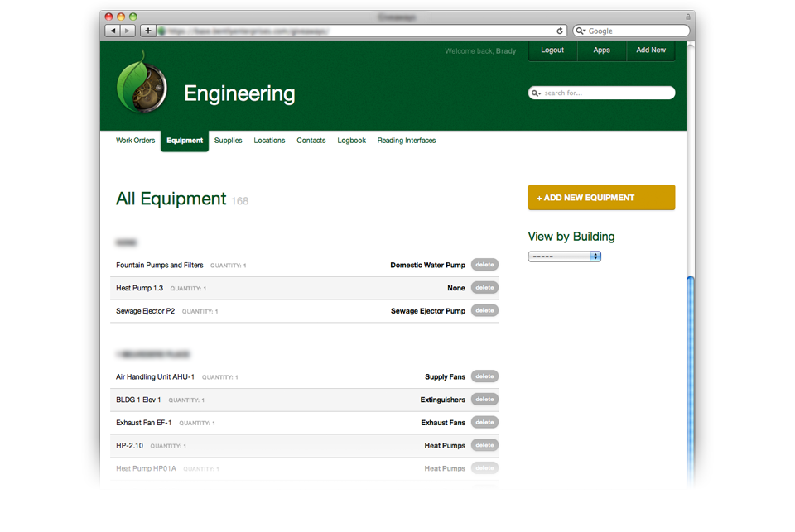This screenshot has height=532, width=795.
Task: Switch to the Work Orders tab
Action: (x=135, y=141)
